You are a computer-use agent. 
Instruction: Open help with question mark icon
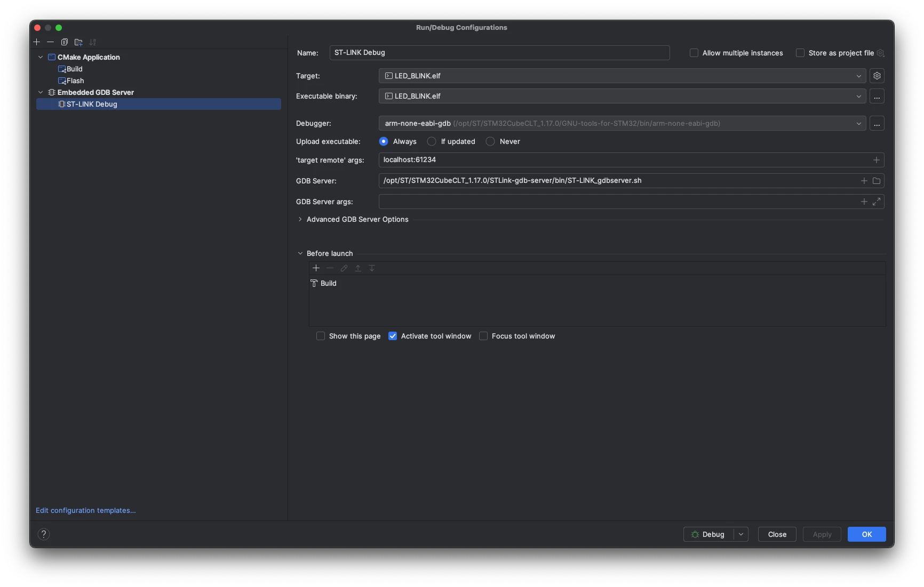(x=44, y=534)
